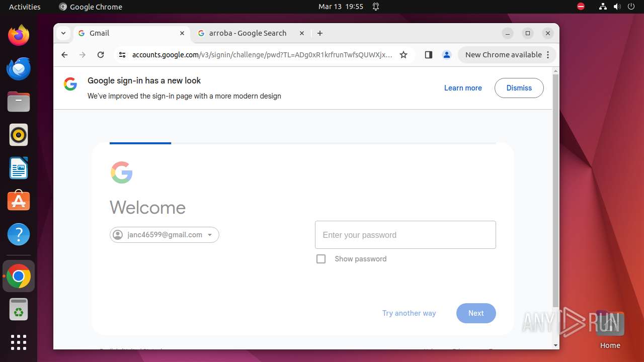
Task: Open Firefox from the dock
Action: coord(19,35)
